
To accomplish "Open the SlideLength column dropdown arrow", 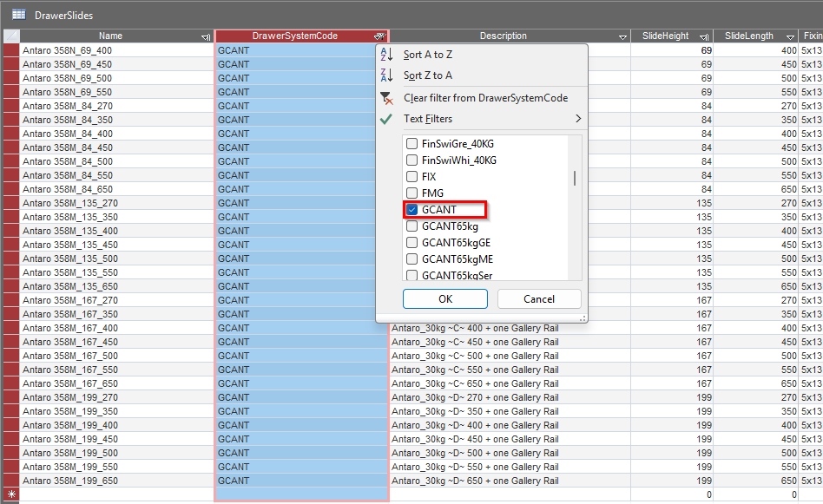I will [x=790, y=36].
